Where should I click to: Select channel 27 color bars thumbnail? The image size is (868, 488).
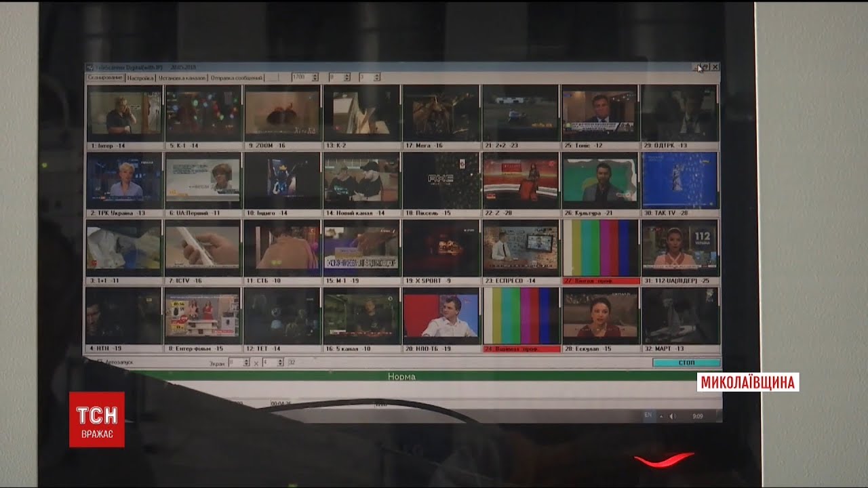599,247
